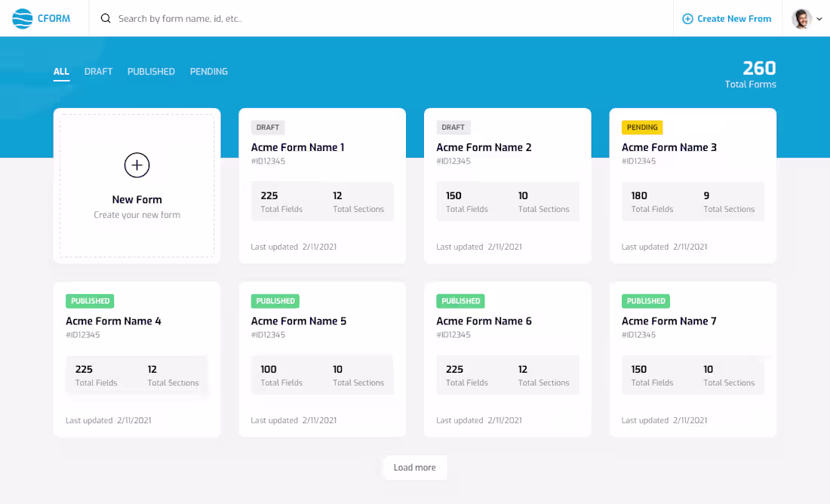Switch to the PUBLISHED tab

pos(151,72)
